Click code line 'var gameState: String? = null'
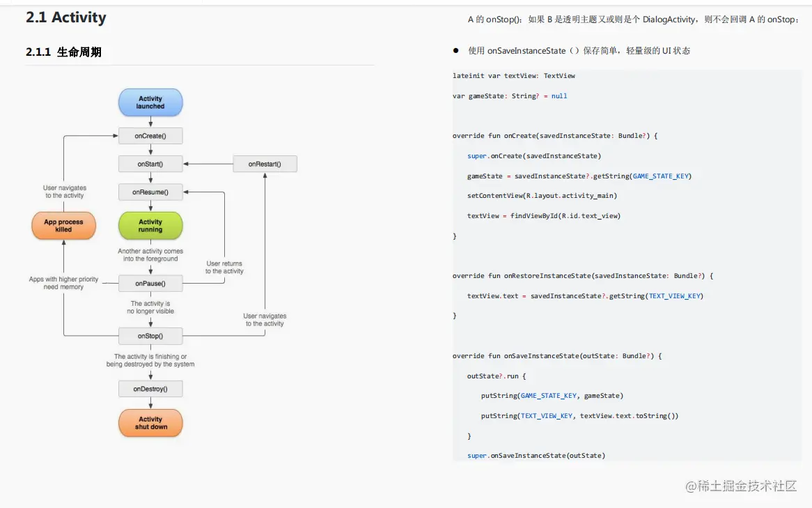Image resolution: width=812 pixels, height=508 pixels. click(510, 96)
